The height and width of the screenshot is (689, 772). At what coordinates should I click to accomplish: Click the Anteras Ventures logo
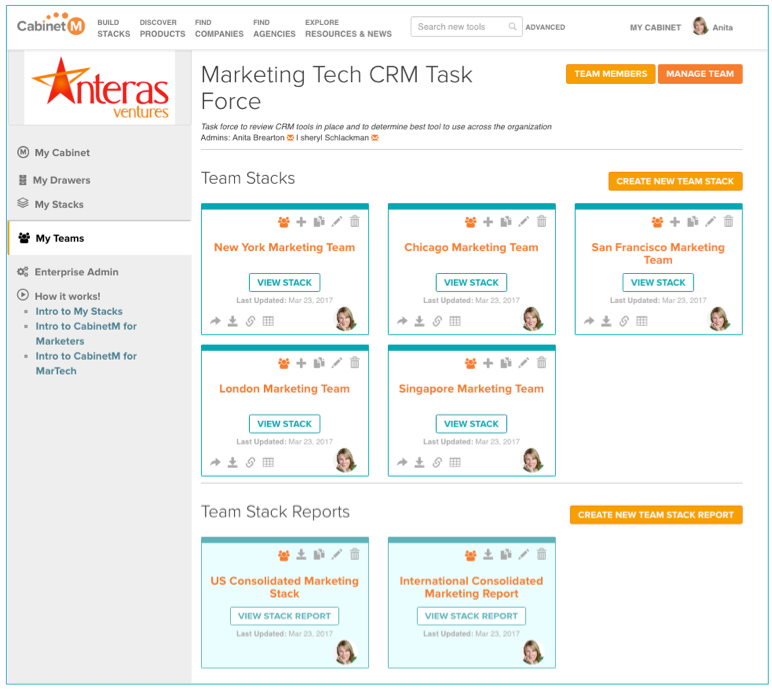tap(101, 88)
